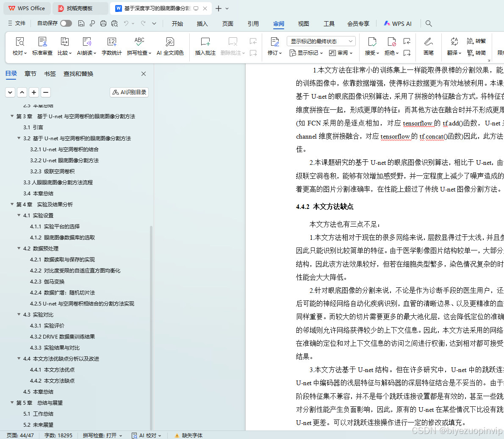Image resolution: width=504 pixels, height=439 pixels.
Task: Click the 标准审查 icon
Action: click(42, 42)
